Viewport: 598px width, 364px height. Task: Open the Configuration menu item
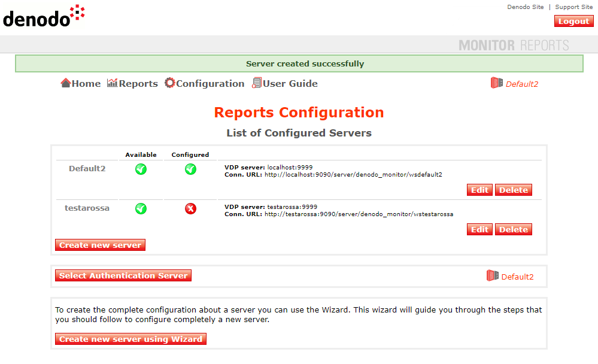(x=210, y=84)
